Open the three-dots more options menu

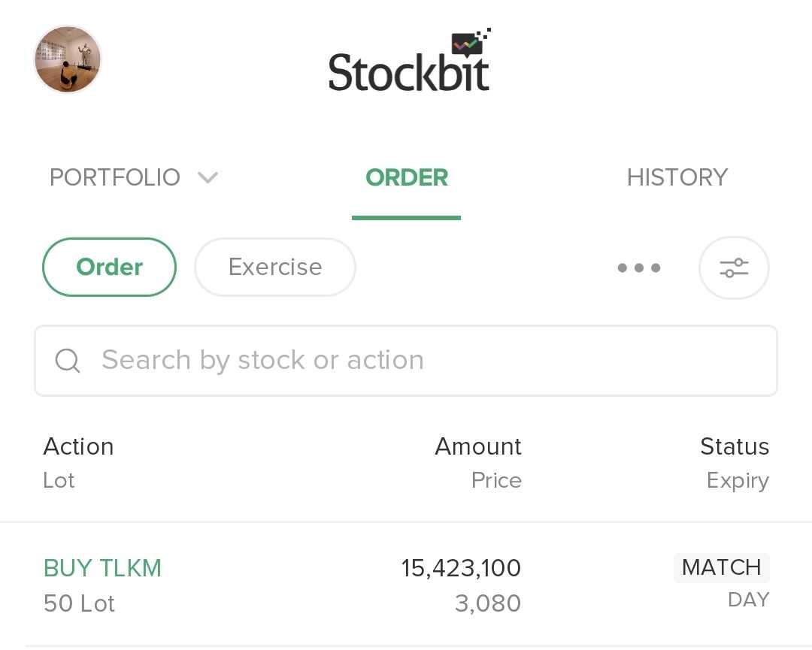point(638,268)
